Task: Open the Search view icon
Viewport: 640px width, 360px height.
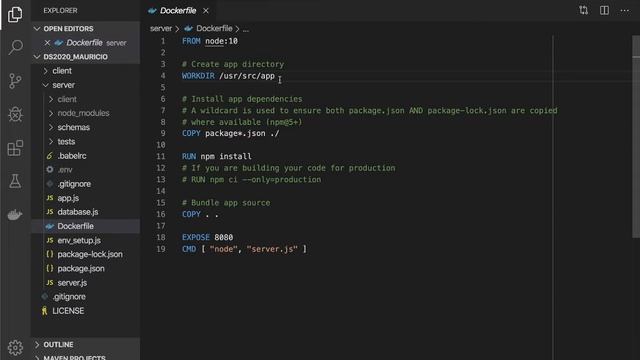Action: pos(15,47)
